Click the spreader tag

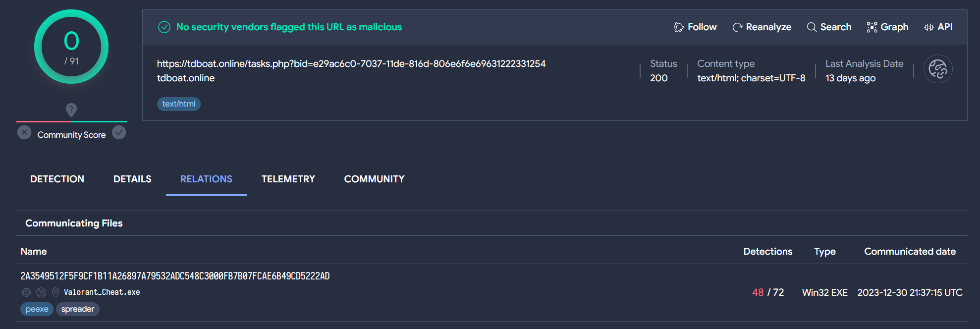[x=78, y=309]
